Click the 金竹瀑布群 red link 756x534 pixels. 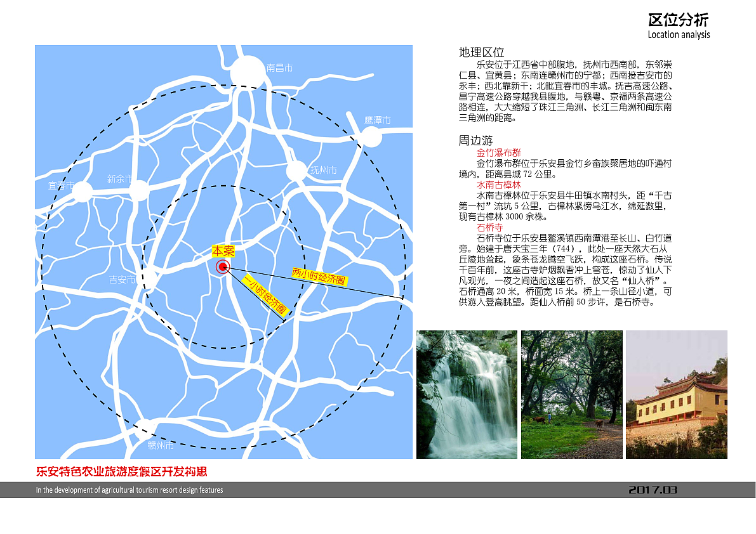click(498, 152)
